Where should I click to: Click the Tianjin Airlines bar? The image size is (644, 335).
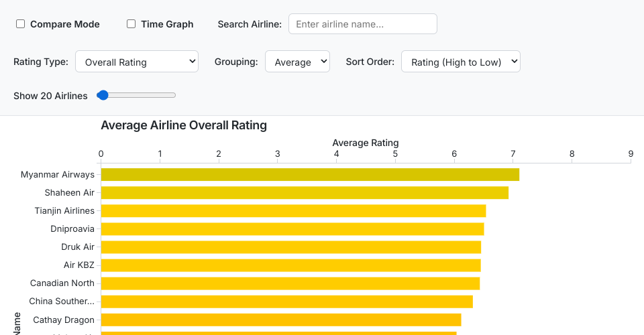[293, 210]
